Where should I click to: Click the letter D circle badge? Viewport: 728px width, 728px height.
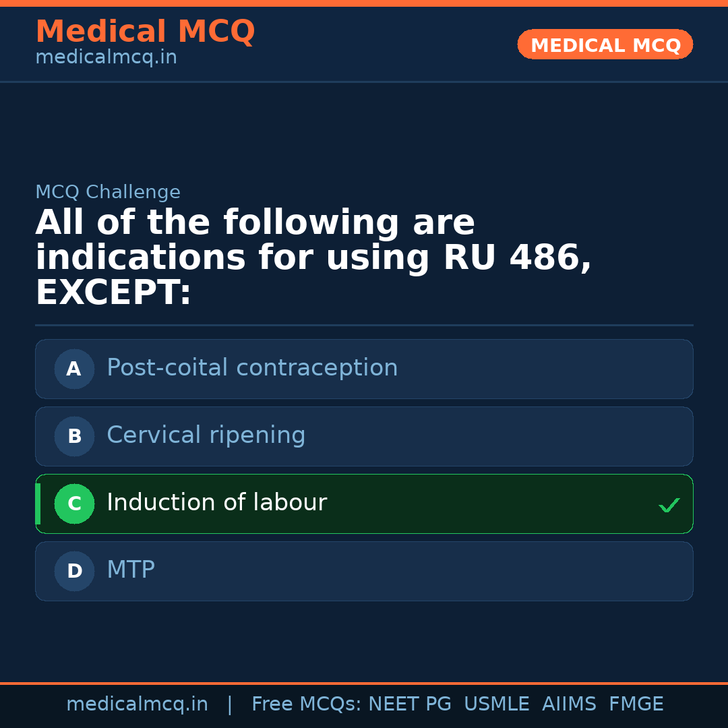74,571
